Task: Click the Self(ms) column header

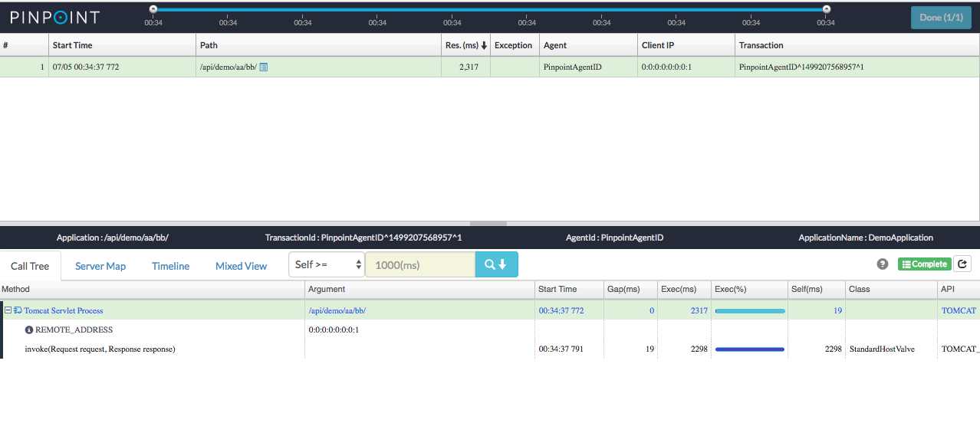Action: (x=816, y=289)
